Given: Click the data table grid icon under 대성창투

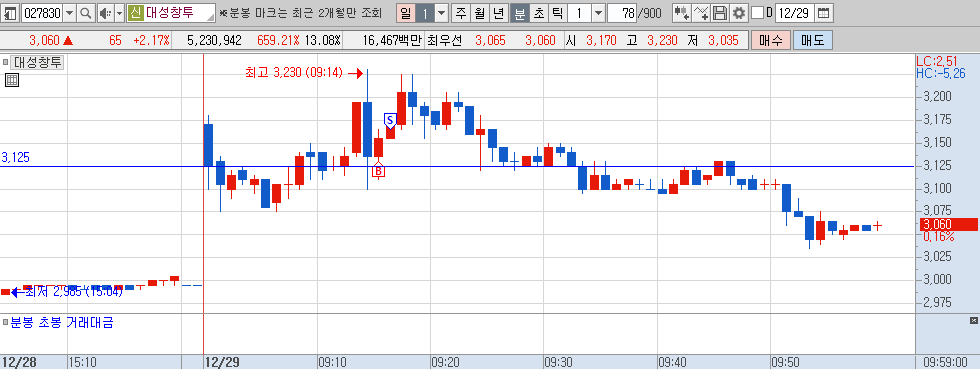Looking at the screenshot, I should pos(11,79).
